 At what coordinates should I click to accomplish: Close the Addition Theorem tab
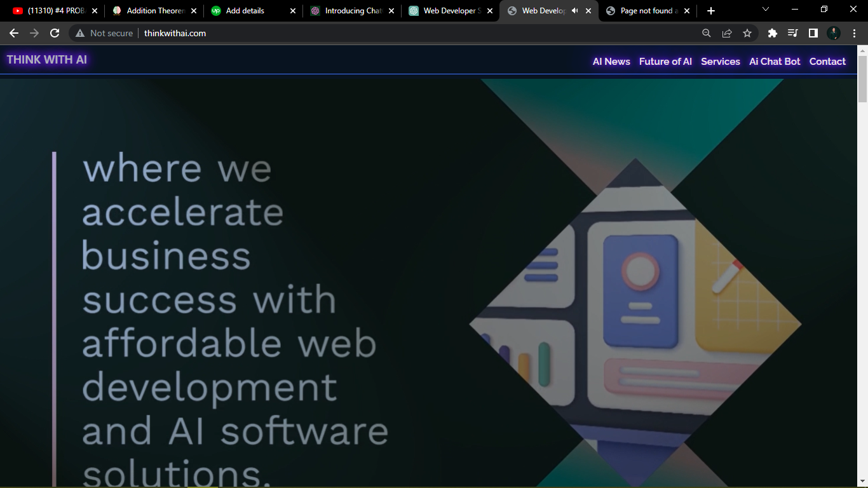(194, 11)
